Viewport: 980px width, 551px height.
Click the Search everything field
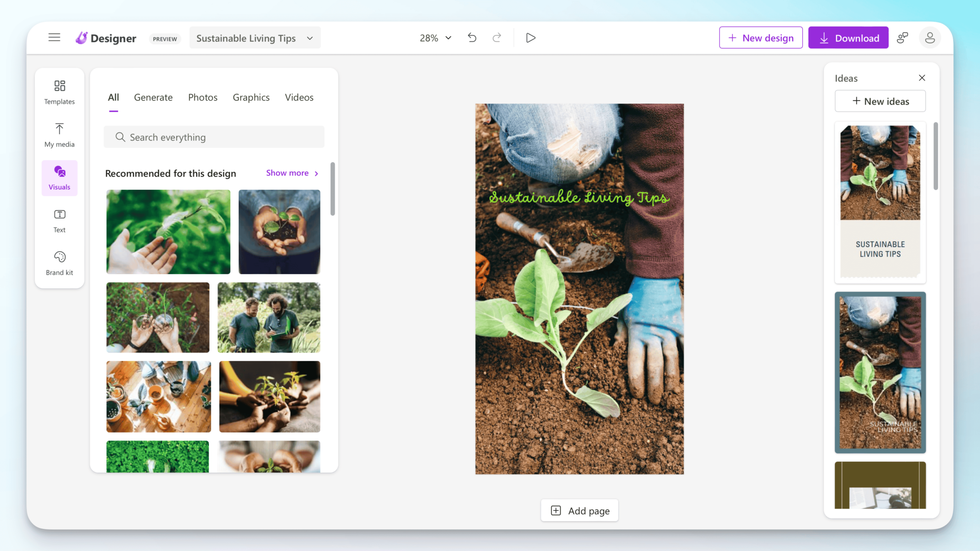click(214, 137)
